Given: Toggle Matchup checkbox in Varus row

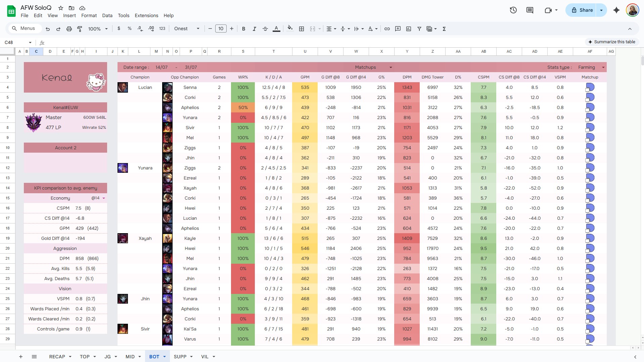Looking at the screenshot, I should point(588,342).
